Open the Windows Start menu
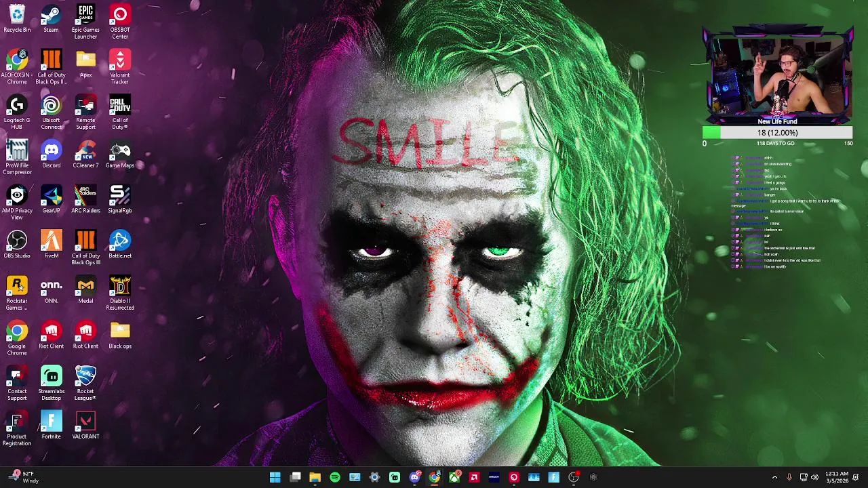This screenshot has height=488, width=868. pyautogui.click(x=275, y=477)
